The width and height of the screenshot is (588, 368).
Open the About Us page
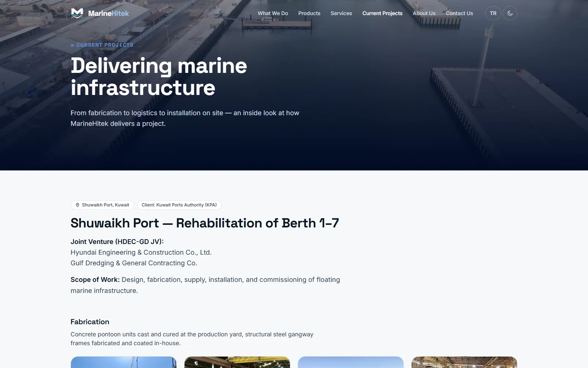tap(424, 13)
